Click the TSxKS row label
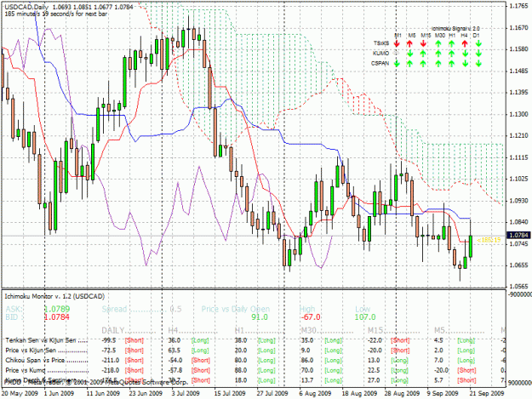Screen dimensions: 532x399 (x=381, y=43)
